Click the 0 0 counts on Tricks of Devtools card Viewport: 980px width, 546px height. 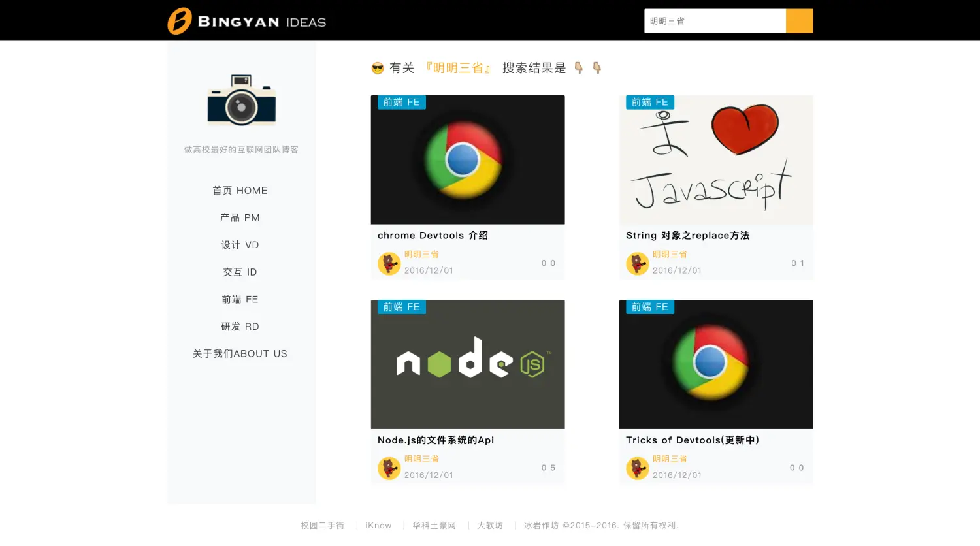click(x=797, y=468)
